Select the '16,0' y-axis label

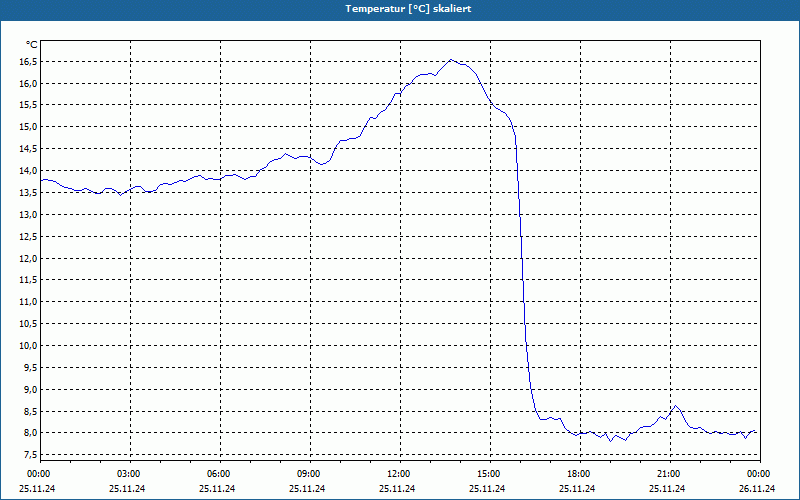pos(28,84)
